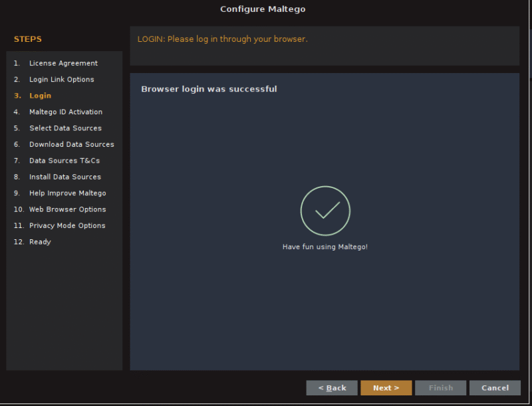
Task: Go to Install Data Sources step
Action: 65,177
